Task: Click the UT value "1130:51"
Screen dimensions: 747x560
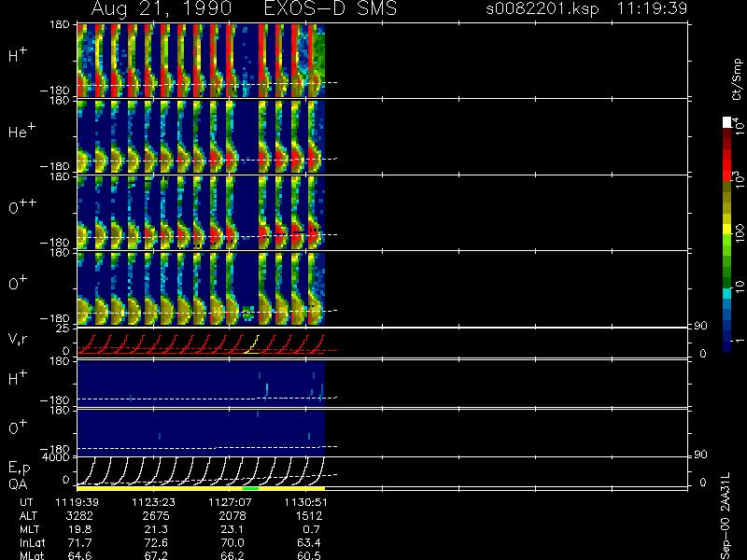Action: [x=306, y=502]
